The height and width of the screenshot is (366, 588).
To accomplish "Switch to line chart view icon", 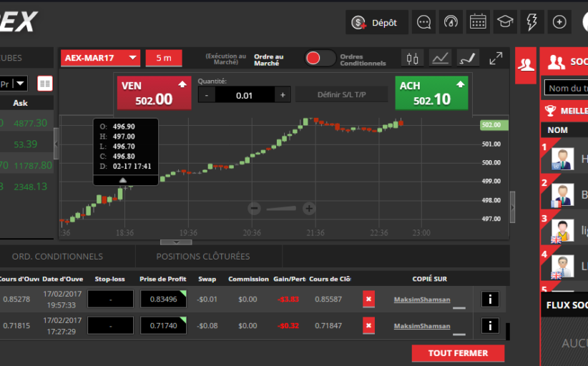I will (441, 58).
